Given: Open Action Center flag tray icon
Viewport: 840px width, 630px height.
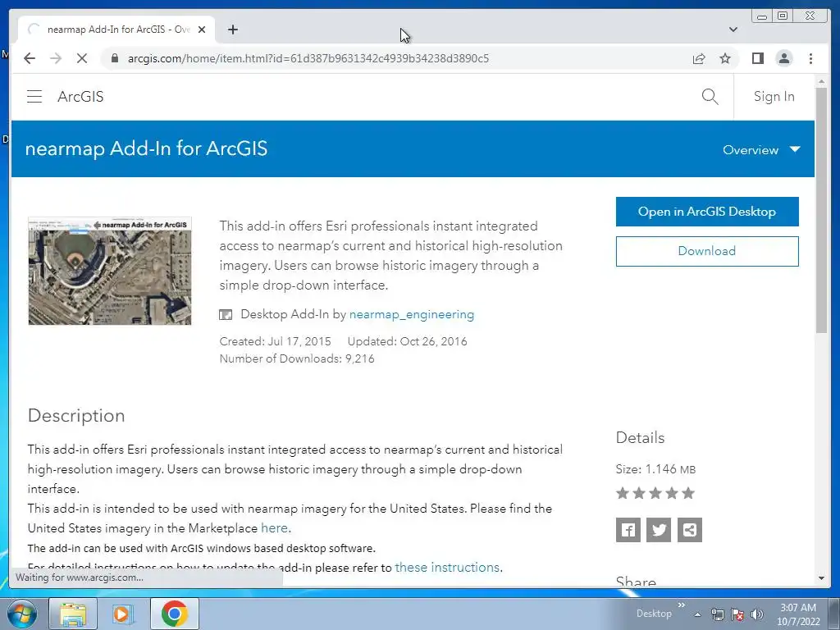Looking at the screenshot, I should [x=737, y=614].
